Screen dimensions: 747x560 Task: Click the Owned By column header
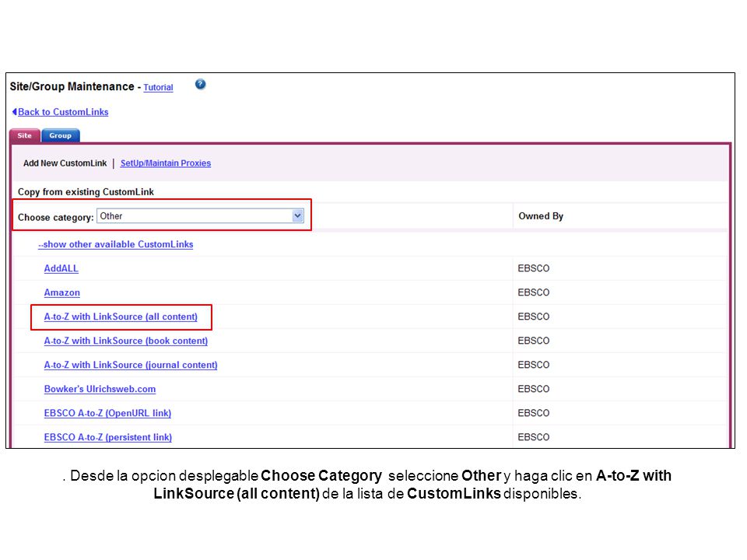(x=541, y=216)
